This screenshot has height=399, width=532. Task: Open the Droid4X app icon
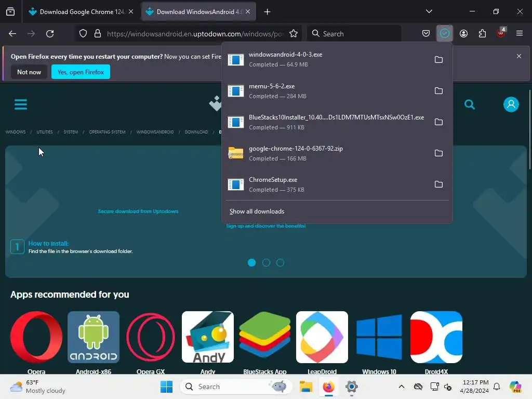click(436, 337)
